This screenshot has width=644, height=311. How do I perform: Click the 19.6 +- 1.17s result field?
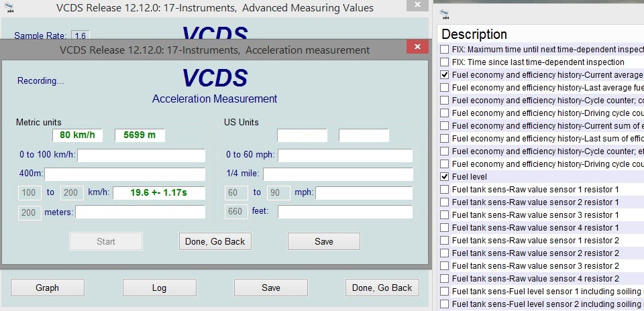point(159,193)
